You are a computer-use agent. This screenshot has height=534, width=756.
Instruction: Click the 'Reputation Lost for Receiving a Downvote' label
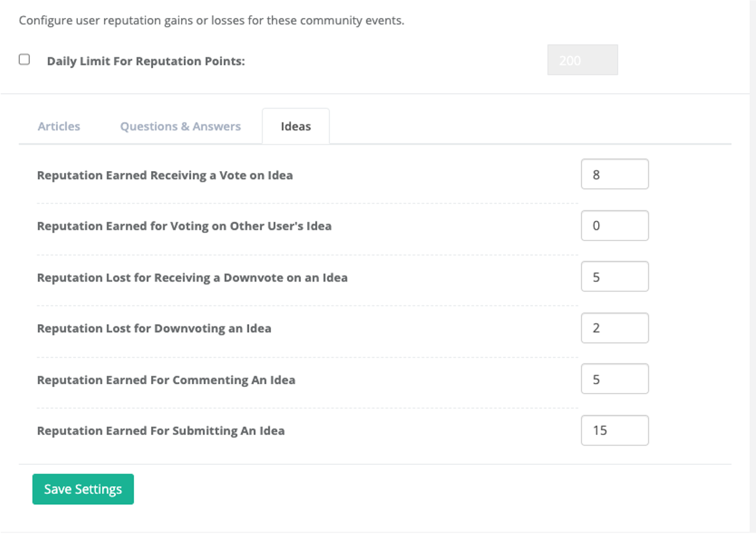[x=192, y=278]
